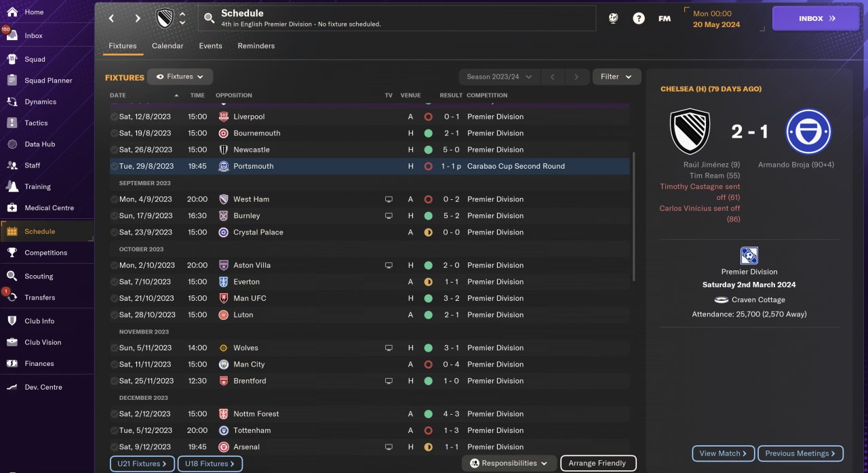Expand the Fixtures view dropdown

click(180, 77)
